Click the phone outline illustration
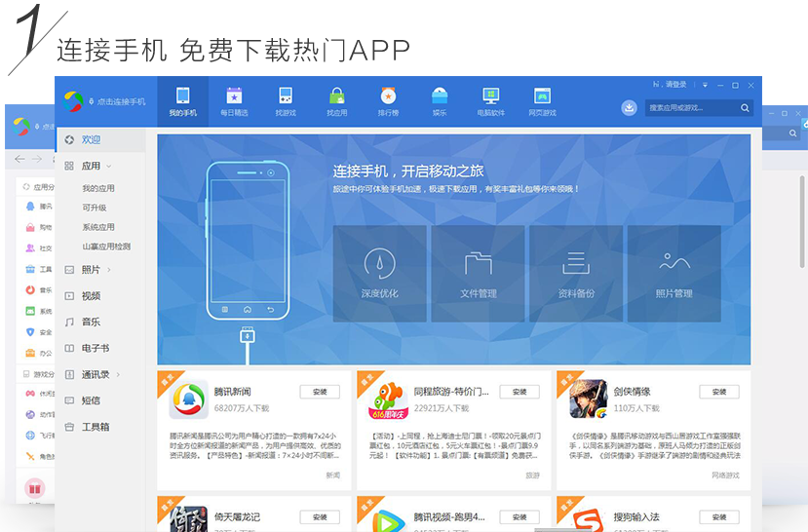 point(248,240)
